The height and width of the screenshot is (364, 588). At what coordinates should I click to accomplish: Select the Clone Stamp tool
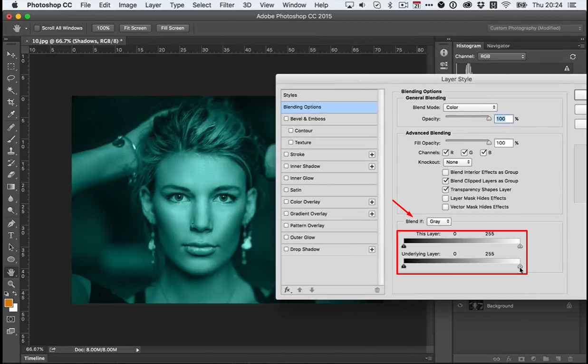pyautogui.click(x=11, y=151)
